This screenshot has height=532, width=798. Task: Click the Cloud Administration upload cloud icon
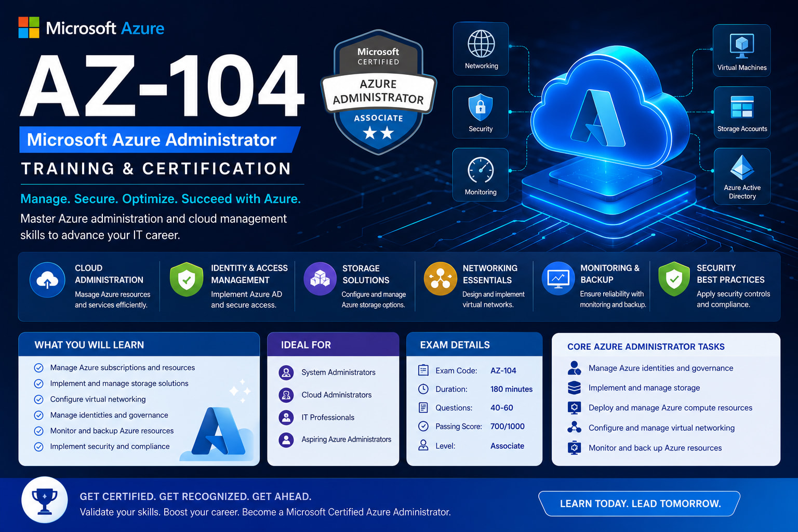(x=47, y=280)
